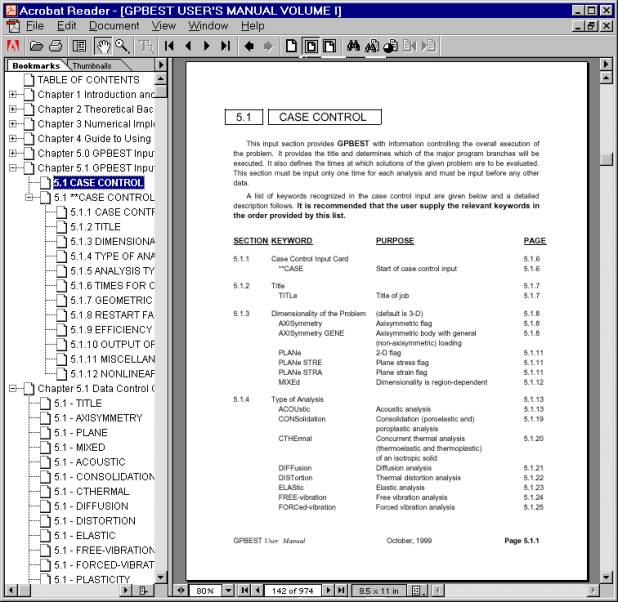The height and width of the screenshot is (602, 618).
Task: Open the Window menu
Action: pyautogui.click(x=208, y=26)
